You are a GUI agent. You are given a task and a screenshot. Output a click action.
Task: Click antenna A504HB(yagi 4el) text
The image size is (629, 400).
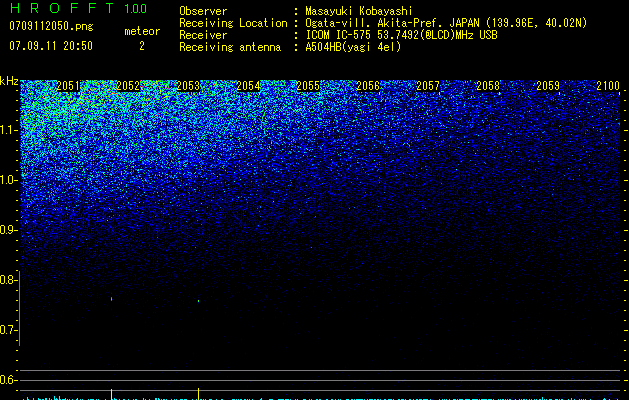pyautogui.click(x=353, y=47)
